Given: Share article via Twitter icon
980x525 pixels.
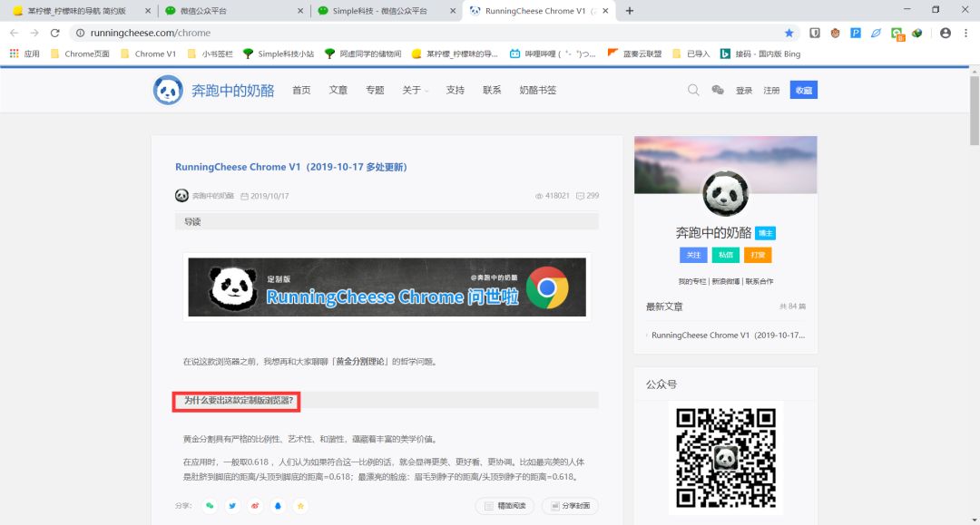Looking at the screenshot, I should (232, 506).
